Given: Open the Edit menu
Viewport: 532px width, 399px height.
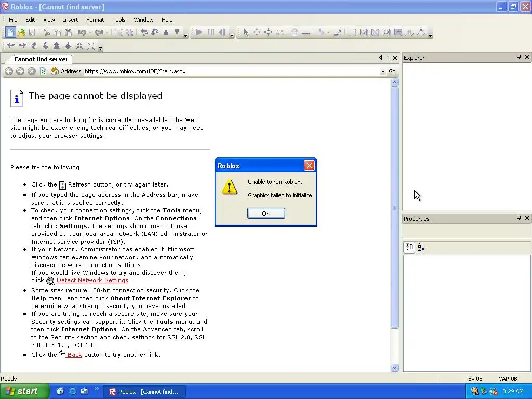Looking at the screenshot, I should coord(30,20).
